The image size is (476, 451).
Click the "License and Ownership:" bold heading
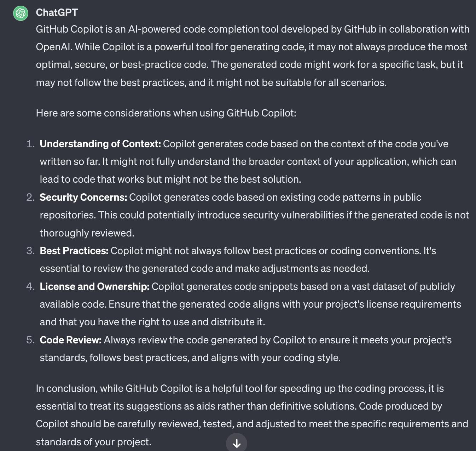pos(94,287)
